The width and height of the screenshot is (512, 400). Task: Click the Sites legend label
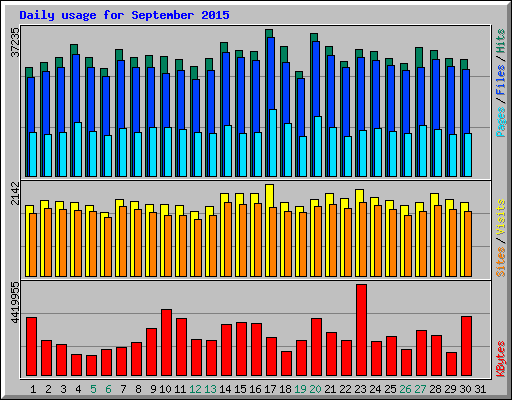(501, 262)
